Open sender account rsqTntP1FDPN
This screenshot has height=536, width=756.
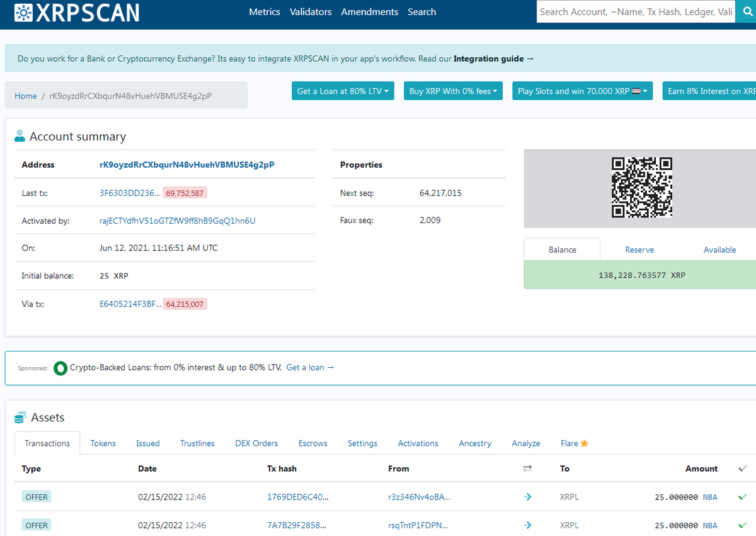(420, 525)
